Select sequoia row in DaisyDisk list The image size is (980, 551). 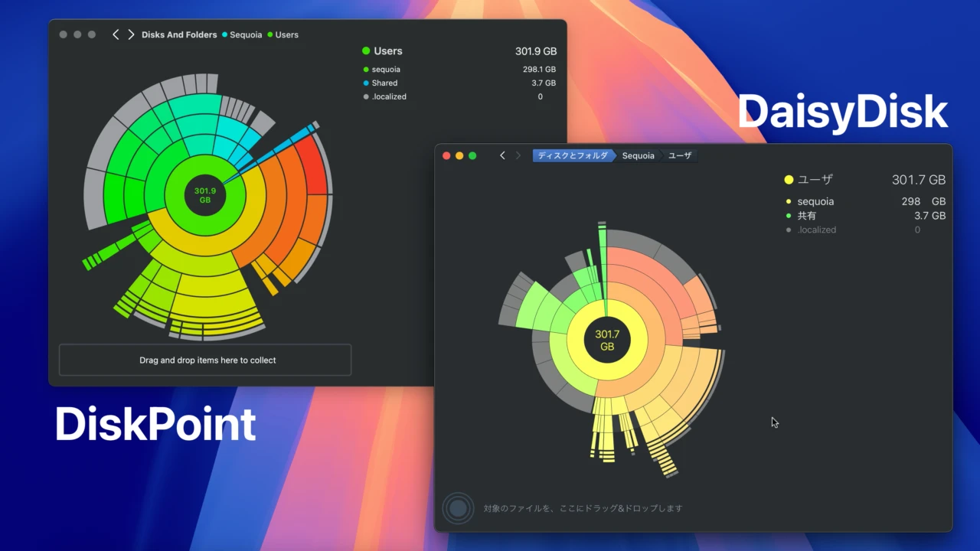pos(815,201)
